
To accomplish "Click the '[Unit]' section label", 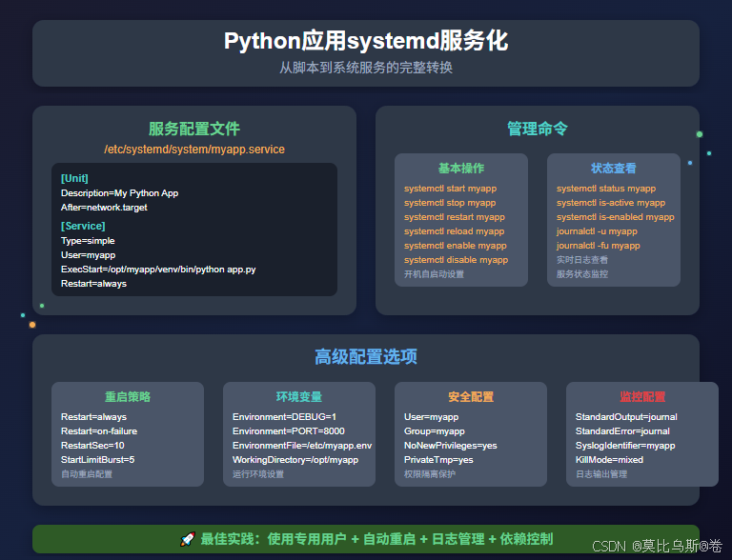I will click(x=74, y=178).
